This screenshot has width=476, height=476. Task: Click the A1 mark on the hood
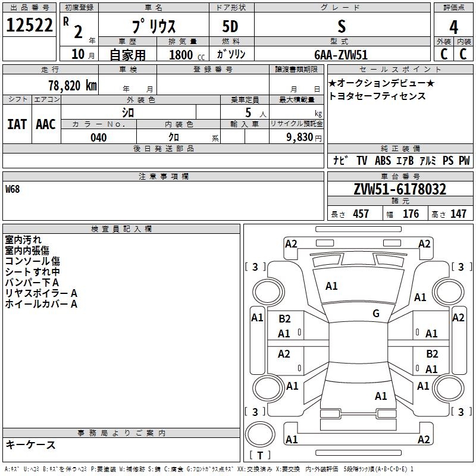(331, 286)
